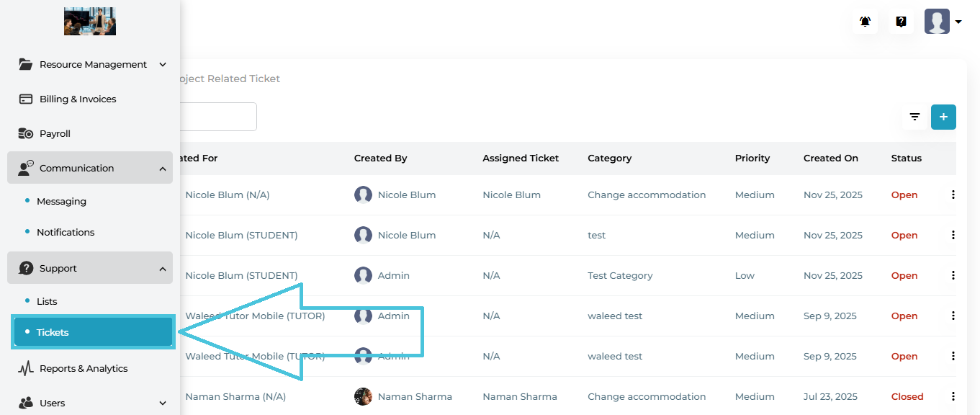This screenshot has height=415, width=980.
Task: Open the profile avatar dropdown
Action: 943,22
